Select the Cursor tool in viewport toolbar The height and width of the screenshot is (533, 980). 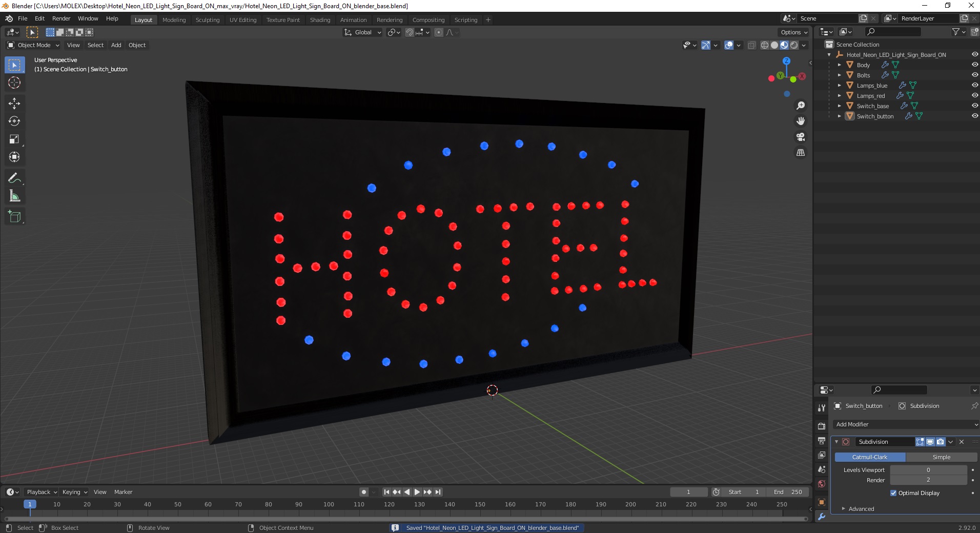tap(14, 83)
